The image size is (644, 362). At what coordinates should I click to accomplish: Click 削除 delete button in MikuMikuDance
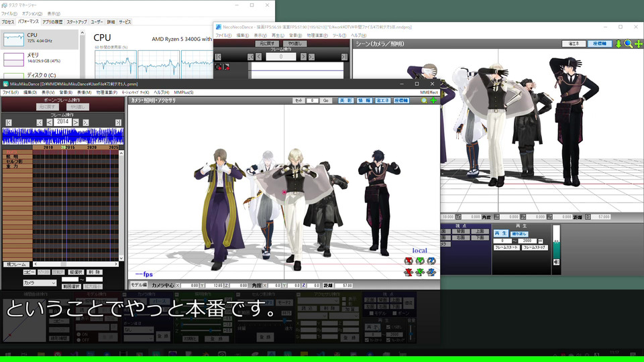click(95, 272)
